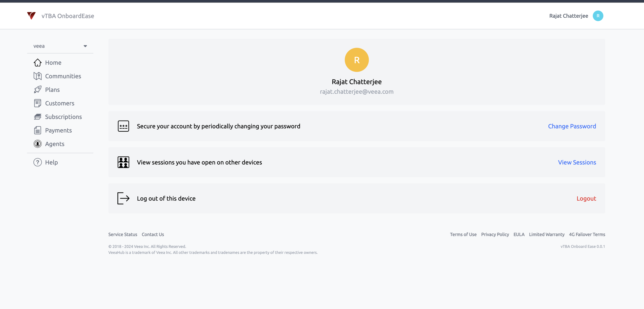Click the Veea logo icon
This screenshot has width=644, height=309.
[x=31, y=16]
